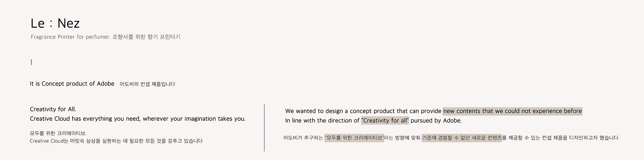Click the Korean text "라는 방향에 맞춰"
Viewport: 644px width, 160px height.
tap(402, 138)
